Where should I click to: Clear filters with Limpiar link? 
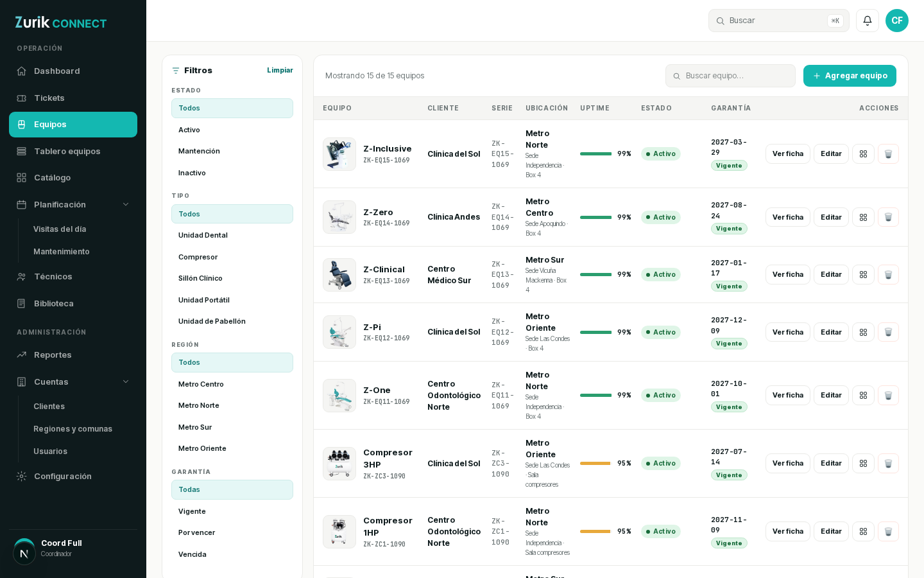point(280,71)
